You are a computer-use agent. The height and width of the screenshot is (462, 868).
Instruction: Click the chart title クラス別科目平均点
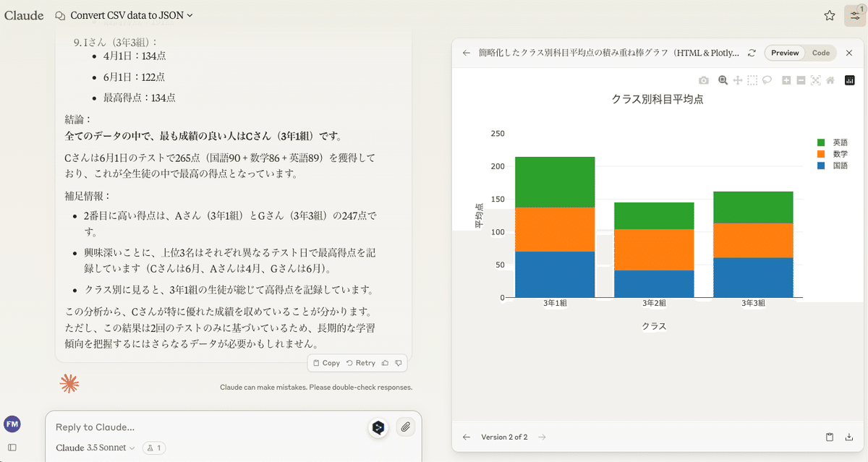657,100
